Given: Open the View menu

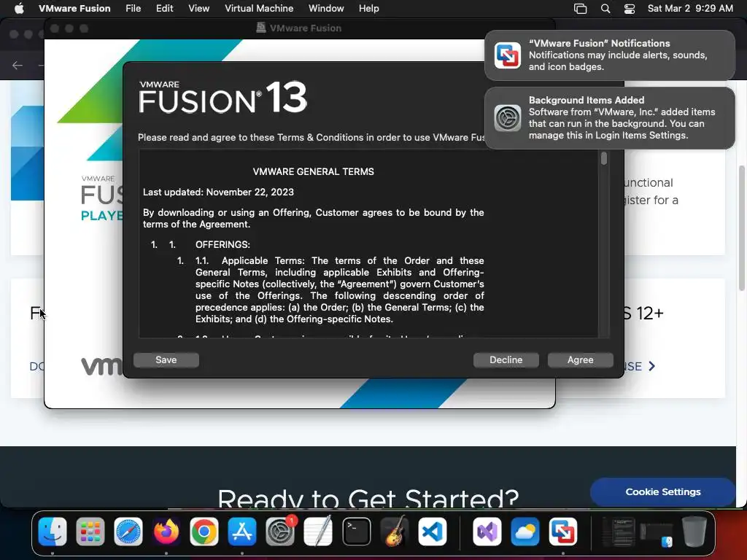Looking at the screenshot, I should click(198, 9).
